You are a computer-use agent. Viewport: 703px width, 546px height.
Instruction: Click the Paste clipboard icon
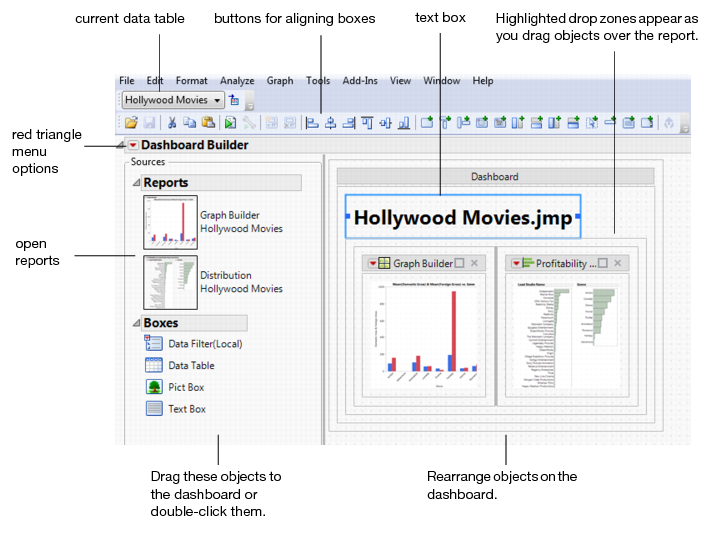[207, 123]
